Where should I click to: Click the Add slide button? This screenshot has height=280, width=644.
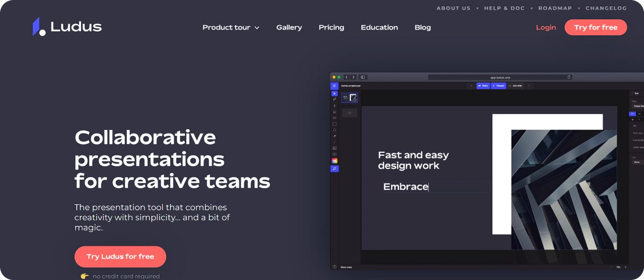(x=515, y=85)
